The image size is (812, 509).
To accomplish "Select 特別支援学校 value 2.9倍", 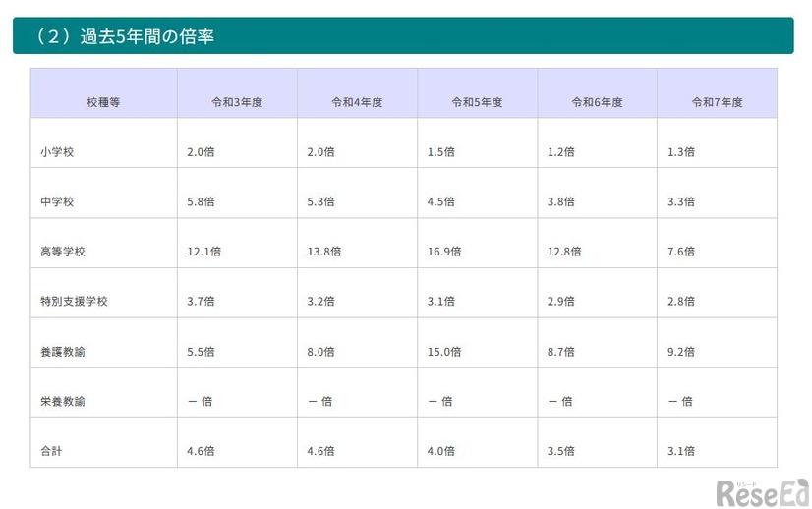I will 561,301.
